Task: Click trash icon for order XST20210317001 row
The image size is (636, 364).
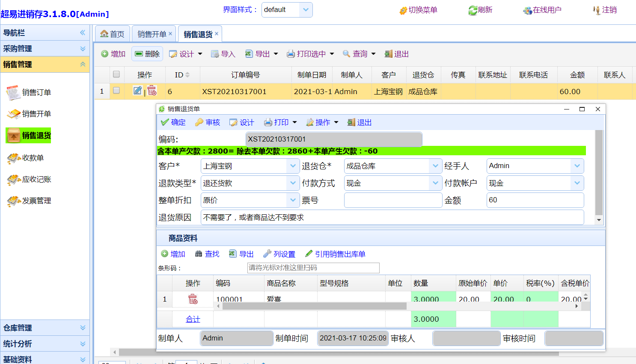Action: (x=152, y=91)
